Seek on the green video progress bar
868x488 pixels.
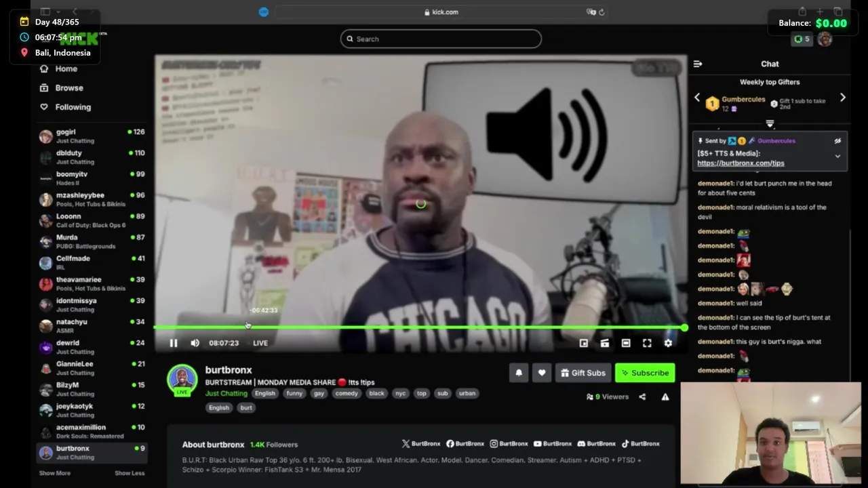tap(419, 327)
